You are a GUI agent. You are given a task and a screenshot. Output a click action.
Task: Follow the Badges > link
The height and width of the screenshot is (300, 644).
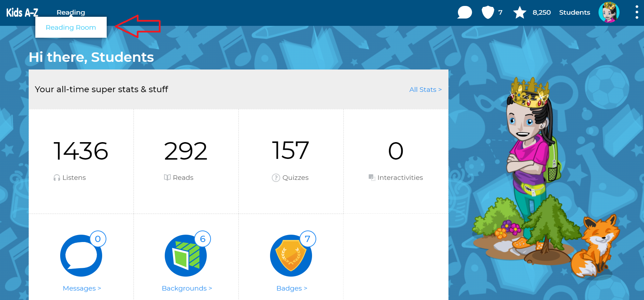[x=291, y=288]
